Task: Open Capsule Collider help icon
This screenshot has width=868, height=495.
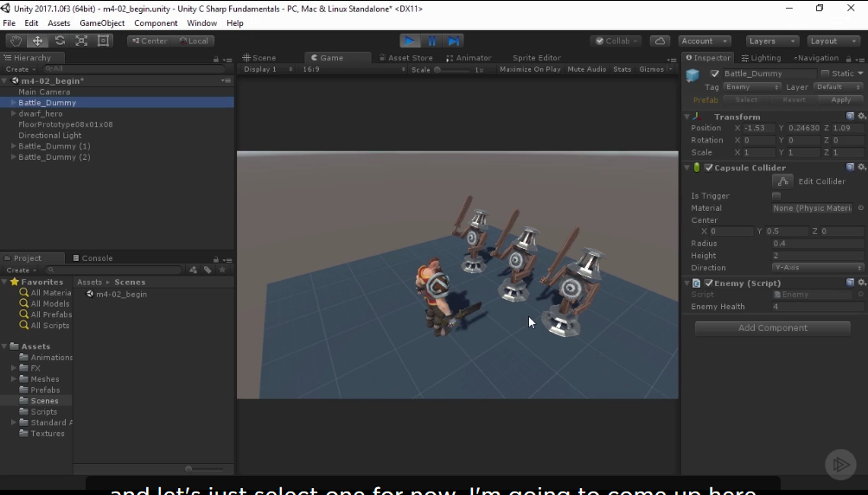Action: tap(850, 167)
